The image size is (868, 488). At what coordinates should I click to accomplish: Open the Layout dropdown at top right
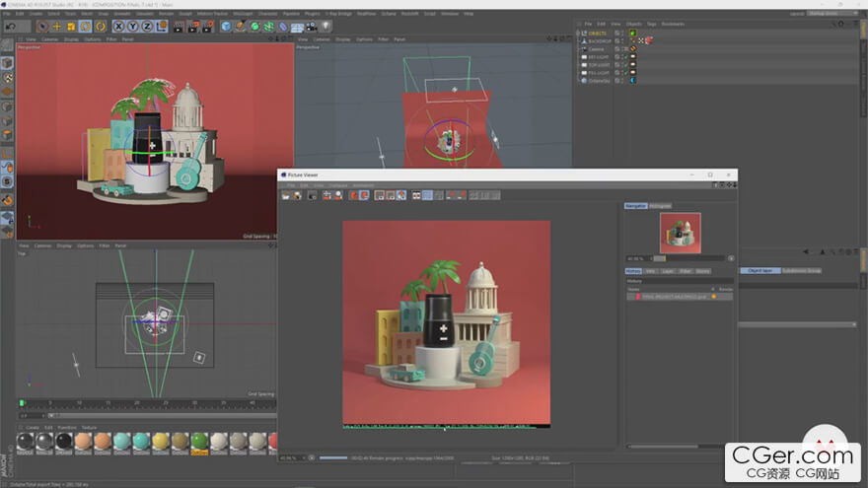pyautogui.click(x=832, y=14)
